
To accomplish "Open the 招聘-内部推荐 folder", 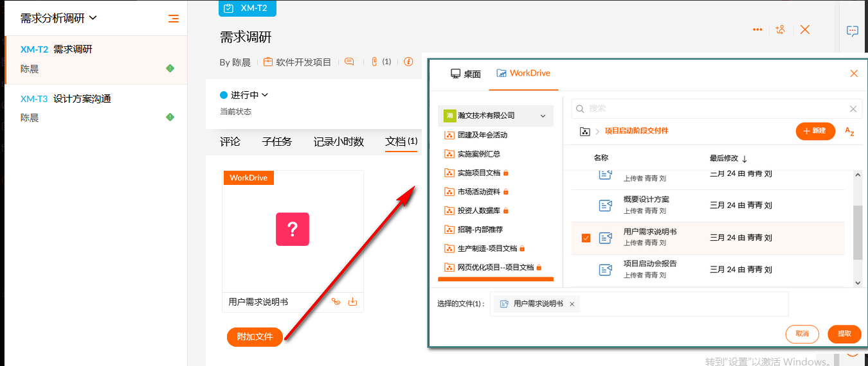I will tap(474, 229).
